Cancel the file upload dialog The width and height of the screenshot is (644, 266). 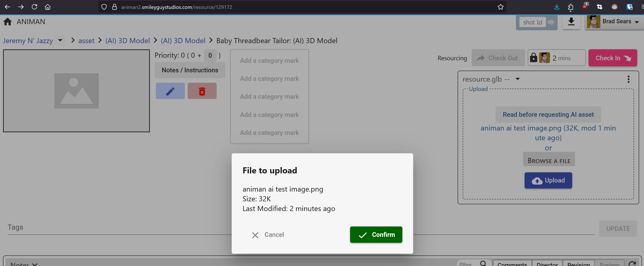(x=268, y=234)
